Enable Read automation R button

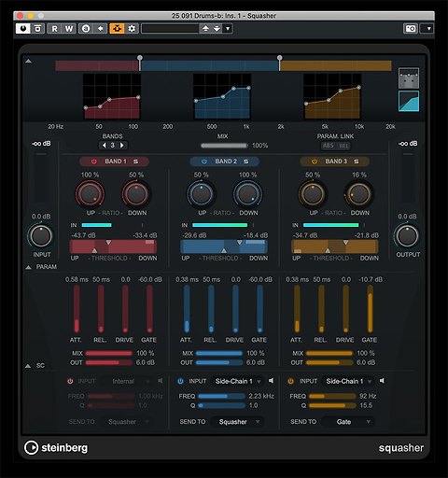(54, 29)
